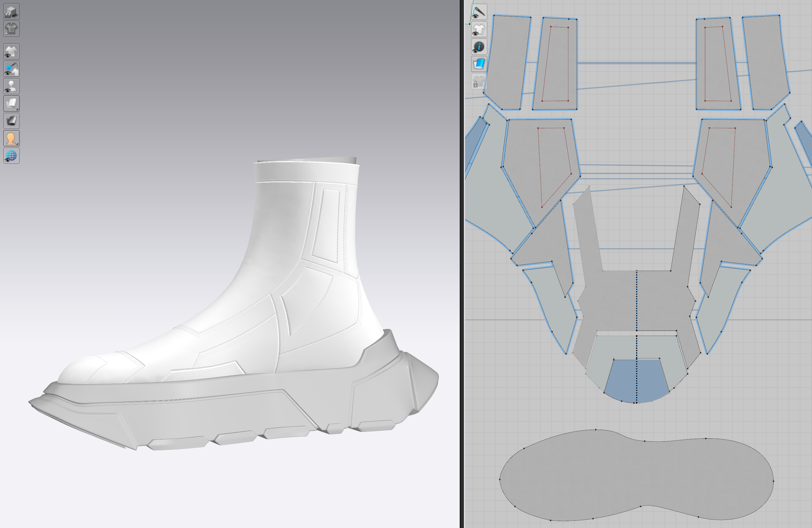
Task: Select the blue toe cap pattern piece
Action: point(637,381)
